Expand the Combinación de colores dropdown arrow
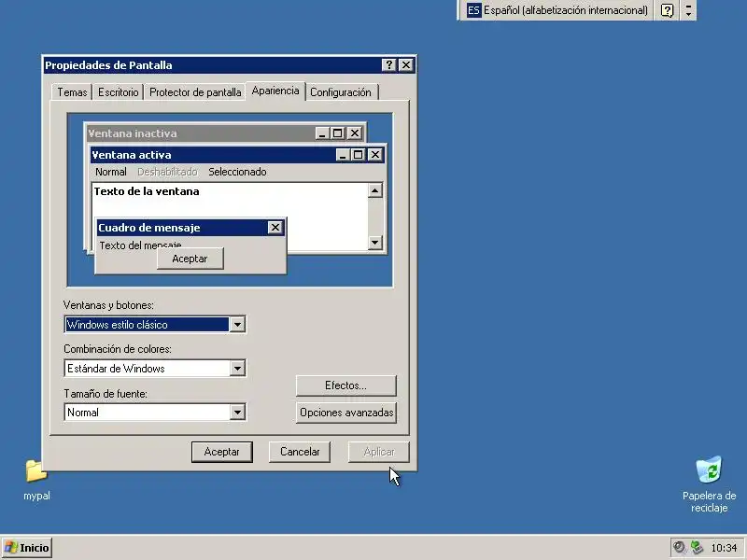Viewport: 747px width, 560px height. pos(237,368)
